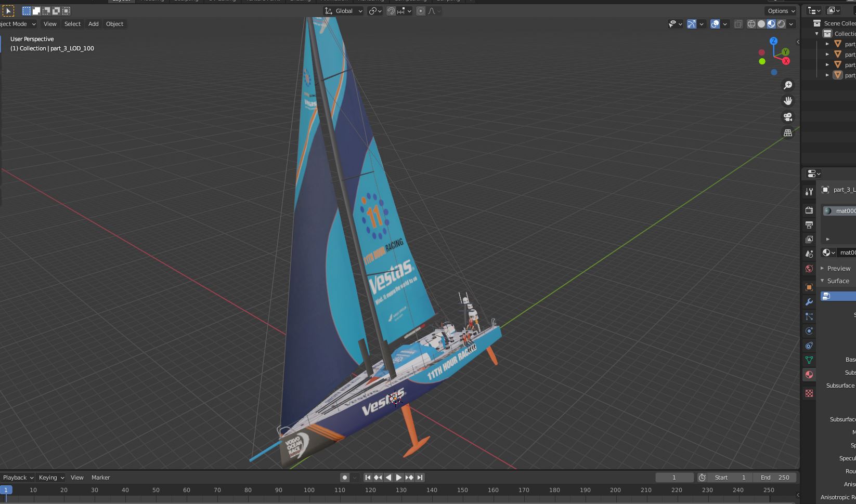Collapse the Collection in the outliner

click(817, 34)
